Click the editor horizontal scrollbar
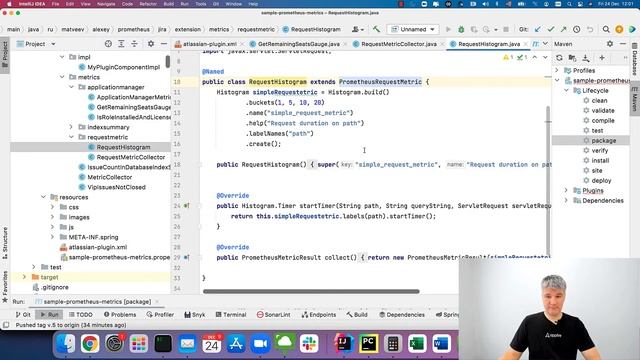 click(x=311, y=291)
